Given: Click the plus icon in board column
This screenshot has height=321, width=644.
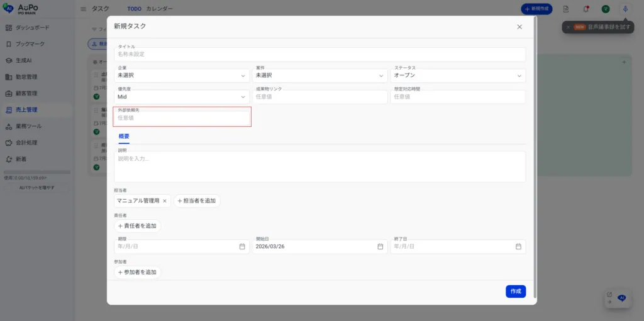Looking at the screenshot, I should (x=625, y=62).
